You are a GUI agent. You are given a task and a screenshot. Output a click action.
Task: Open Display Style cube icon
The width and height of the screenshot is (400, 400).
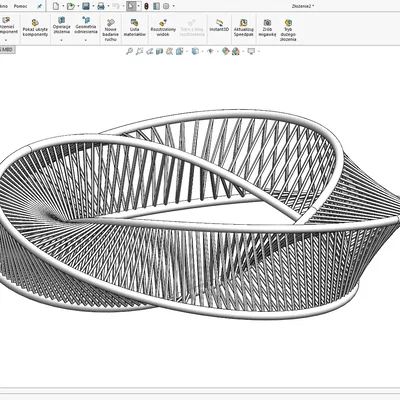pyautogui.click(x=195, y=51)
